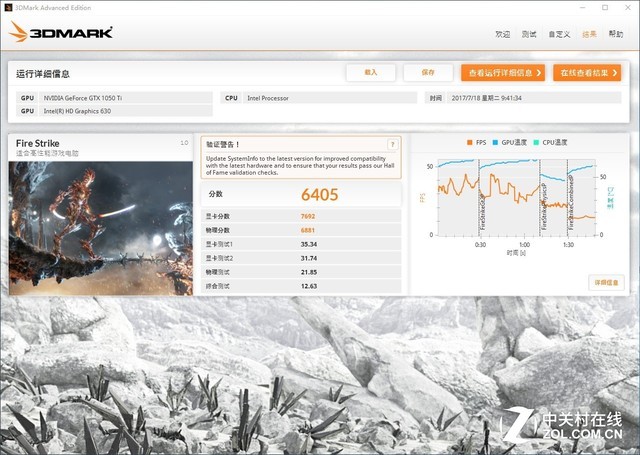The width and height of the screenshot is (640, 455).
Task: Click the 详细信息 button under chart
Action: coord(607,282)
